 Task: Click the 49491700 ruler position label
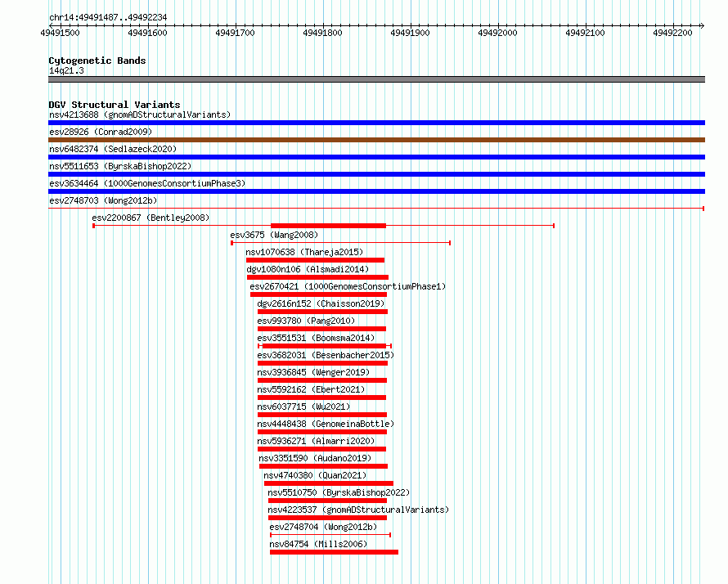pos(235,33)
